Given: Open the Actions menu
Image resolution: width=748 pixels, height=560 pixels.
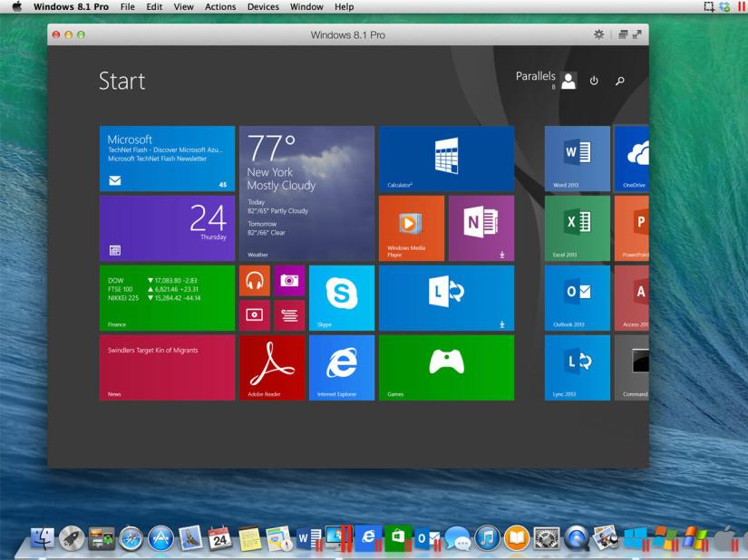Looking at the screenshot, I should 219,6.
